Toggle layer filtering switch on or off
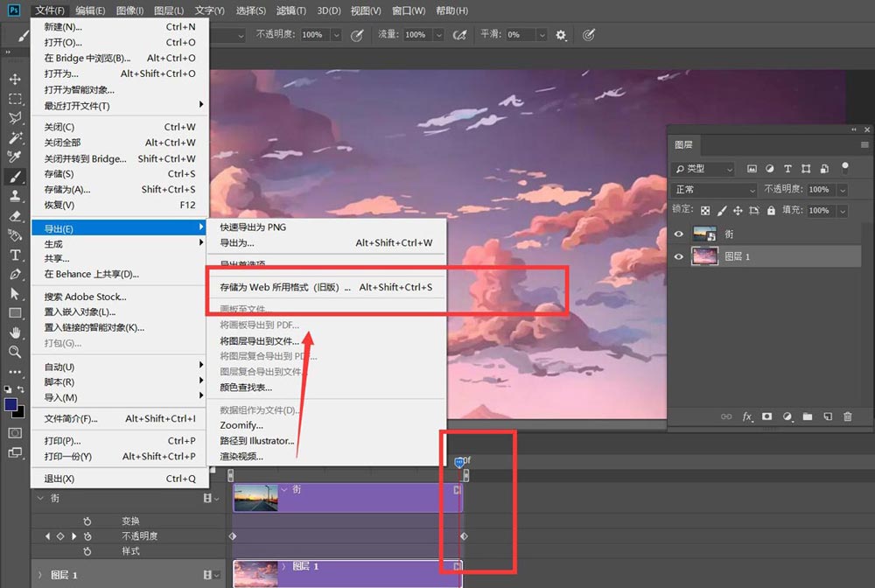Screen dimensions: 875x588 pos(845,167)
